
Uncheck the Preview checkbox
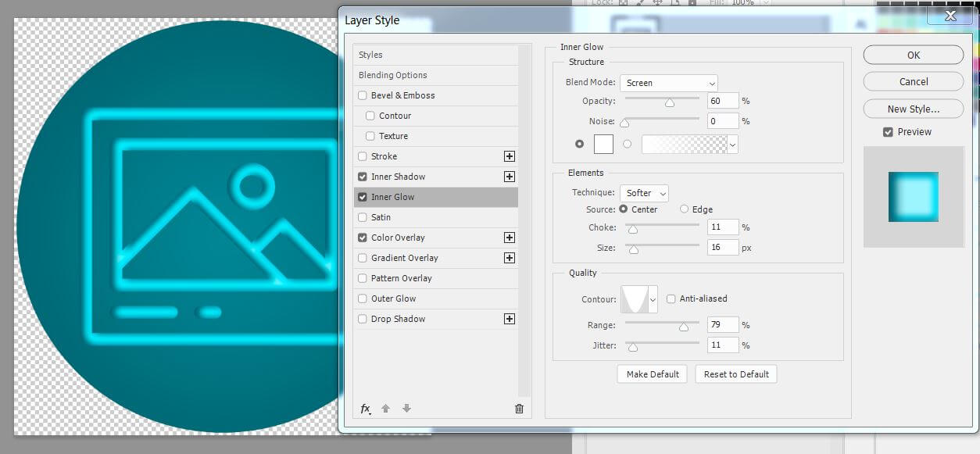click(888, 132)
